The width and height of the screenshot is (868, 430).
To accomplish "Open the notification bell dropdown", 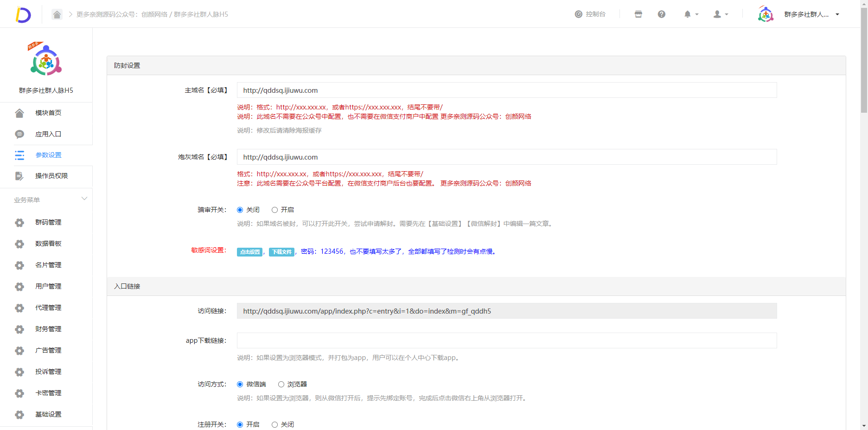I will tap(690, 14).
